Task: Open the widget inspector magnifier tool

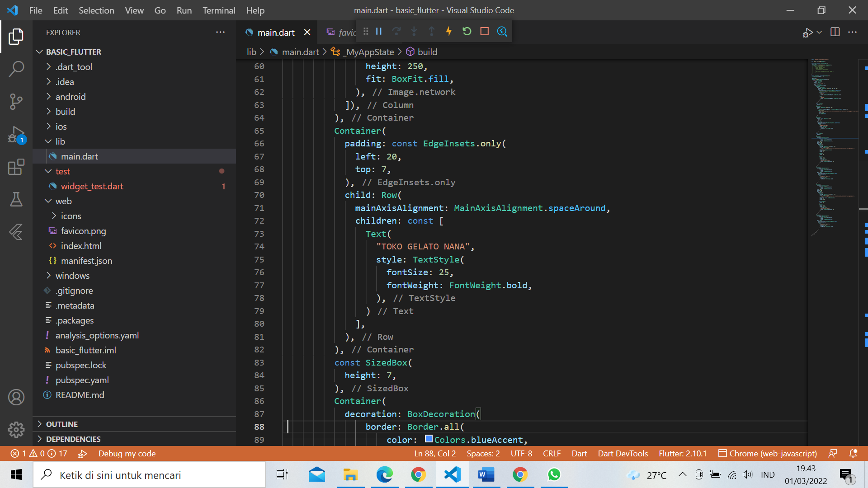Action: (x=502, y=31)
